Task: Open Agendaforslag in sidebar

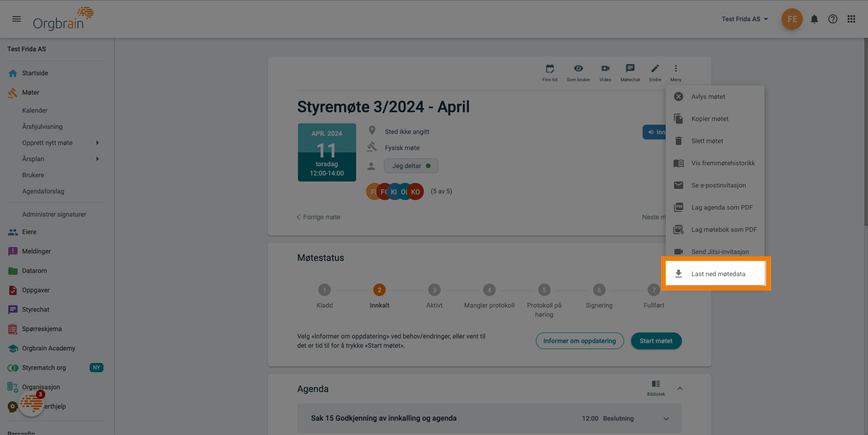Action: (x=43, y=191)
